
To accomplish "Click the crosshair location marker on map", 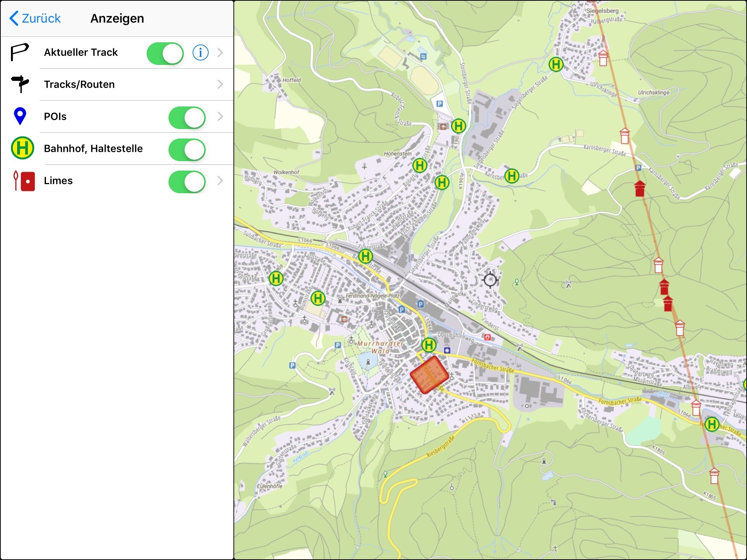I will pos(490,280).
